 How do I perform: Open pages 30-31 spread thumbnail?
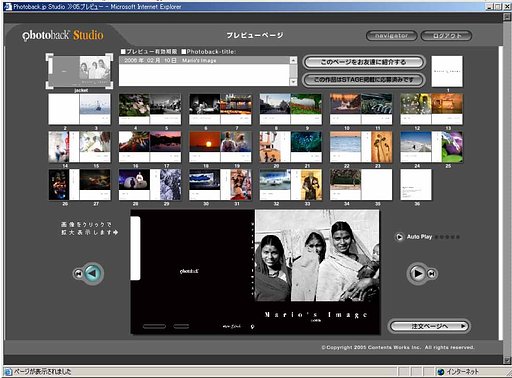point(220,184)
